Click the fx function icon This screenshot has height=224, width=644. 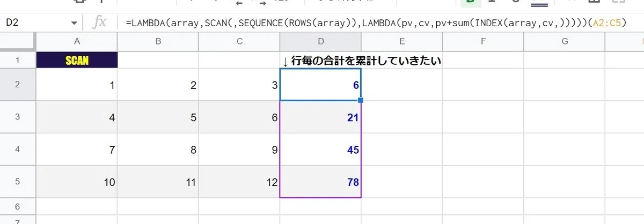[100, 23]
